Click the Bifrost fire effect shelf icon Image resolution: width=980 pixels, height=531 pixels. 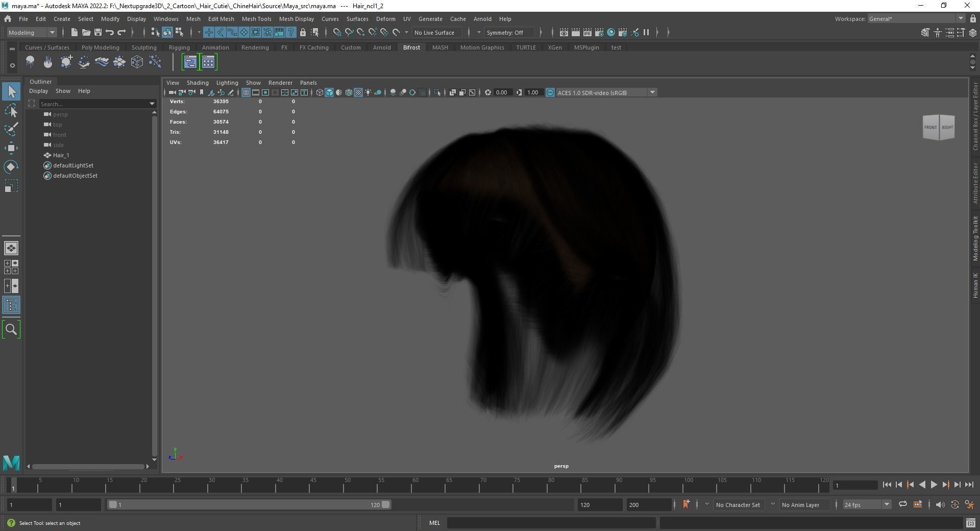pyautogui.click(x=48, y=62)
